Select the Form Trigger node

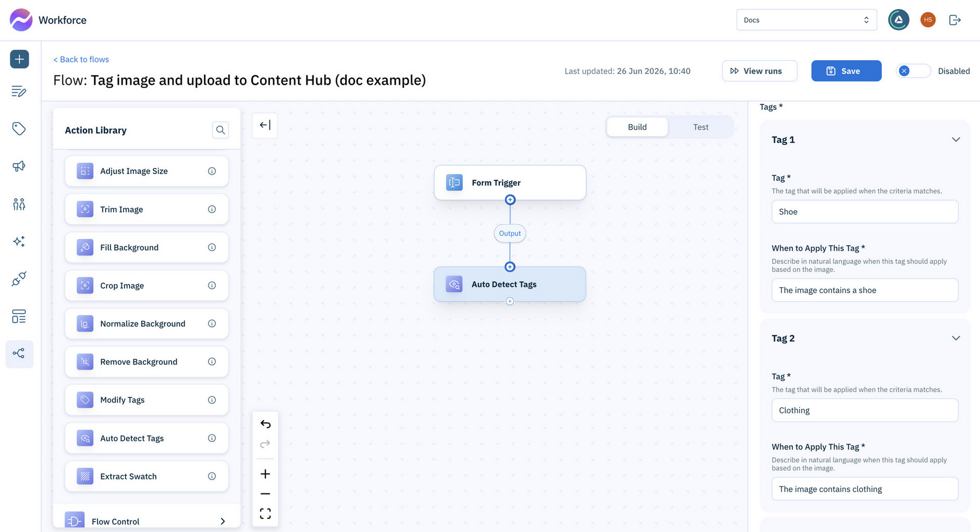point(510,183)
